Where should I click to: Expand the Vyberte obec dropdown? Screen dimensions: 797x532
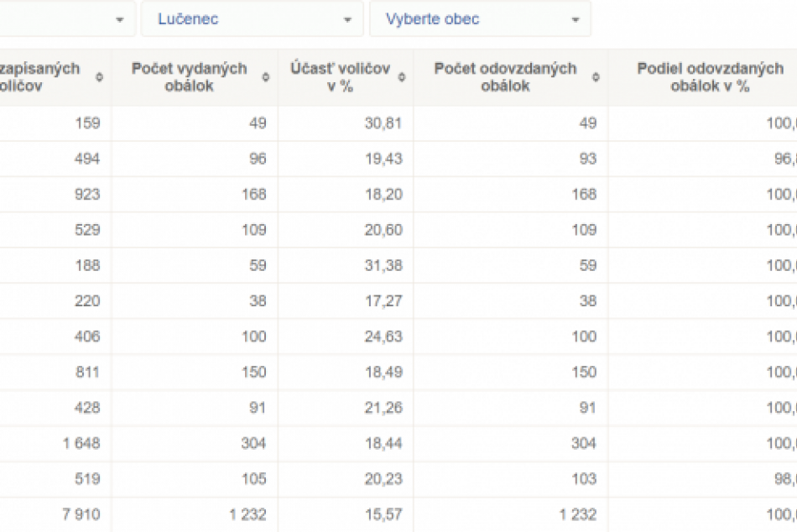coord(480,19)
